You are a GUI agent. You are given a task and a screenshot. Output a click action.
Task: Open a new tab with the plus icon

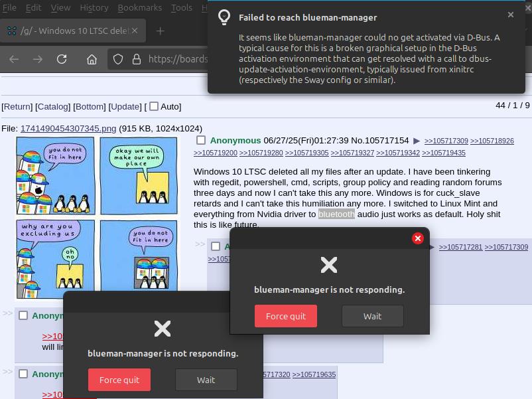pos(160,31)
